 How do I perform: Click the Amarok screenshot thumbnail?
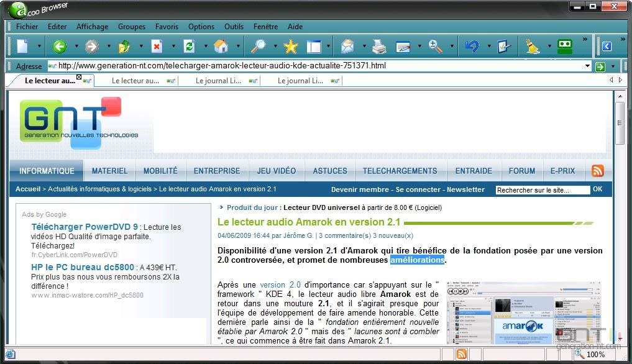[524, 312]
